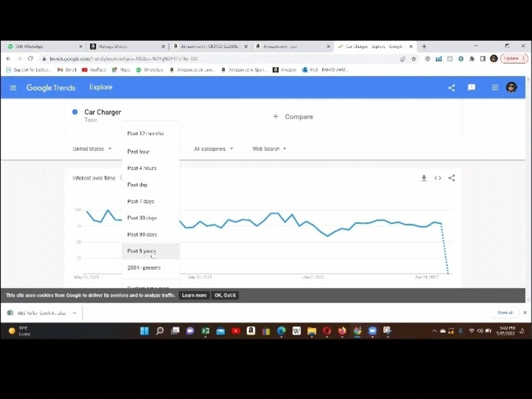Open a new browser tab
Viewport: 532px width, 399px height.
click(x=424, y=46)
